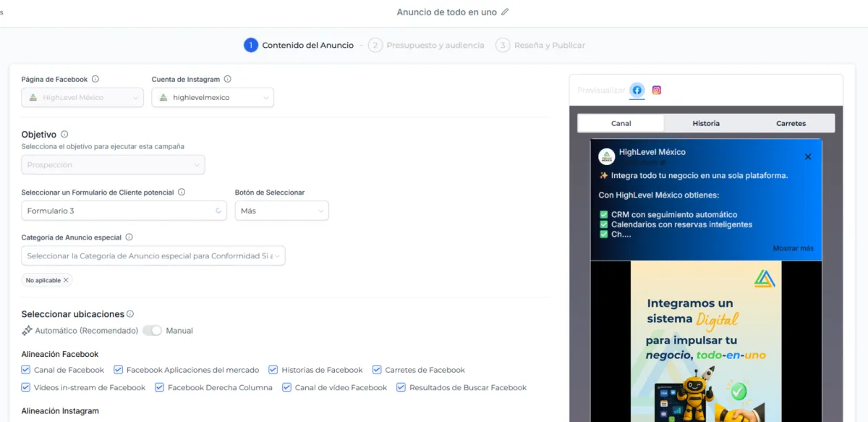Switch to the Carretes preview tab
The width and height of the screenshot is (868, 422).
(791, 123)
